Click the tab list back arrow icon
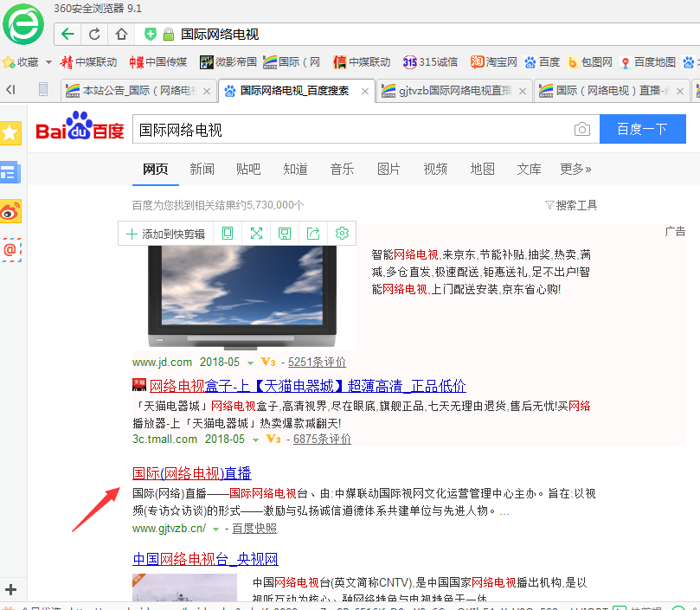Screen dimensions: 700x610 click(10, 90)
